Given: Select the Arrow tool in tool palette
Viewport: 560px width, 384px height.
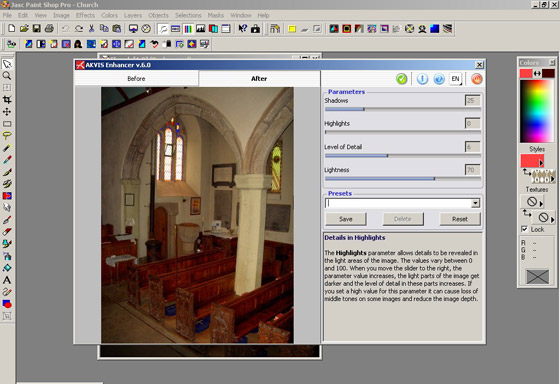Looking at the screenshot, I should (7, 64).
